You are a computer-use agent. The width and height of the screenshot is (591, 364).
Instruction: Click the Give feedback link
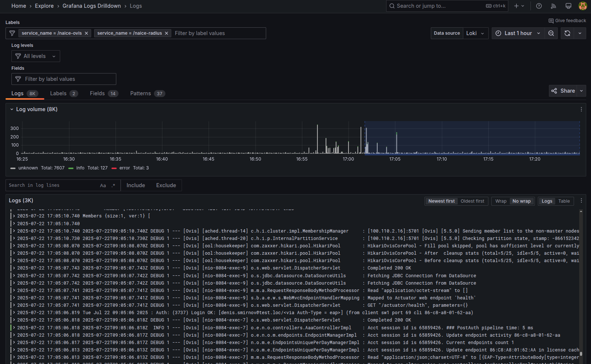(x=567, y=21)
